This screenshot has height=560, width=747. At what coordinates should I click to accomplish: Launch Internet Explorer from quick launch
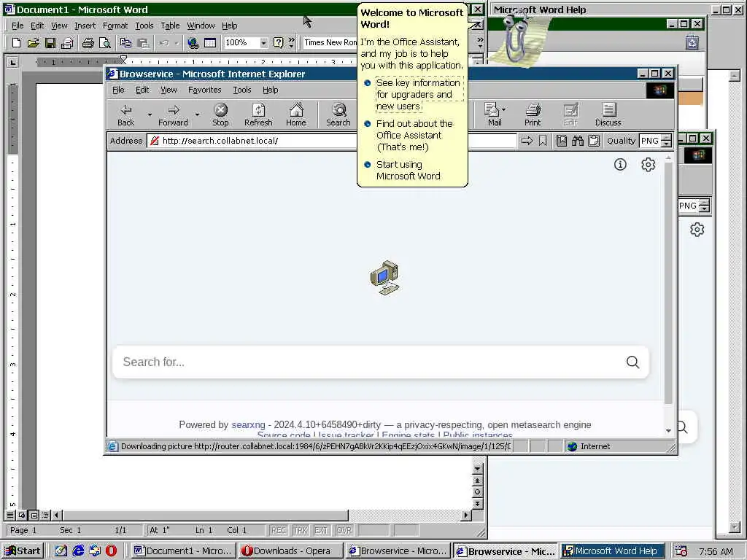click(78, 551)
